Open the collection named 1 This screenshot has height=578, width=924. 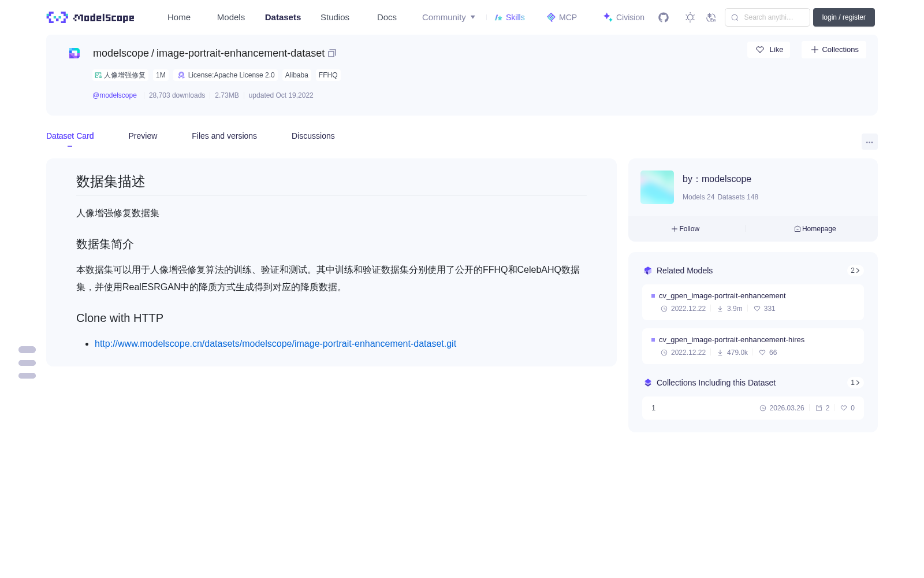[x=753, y=408]
